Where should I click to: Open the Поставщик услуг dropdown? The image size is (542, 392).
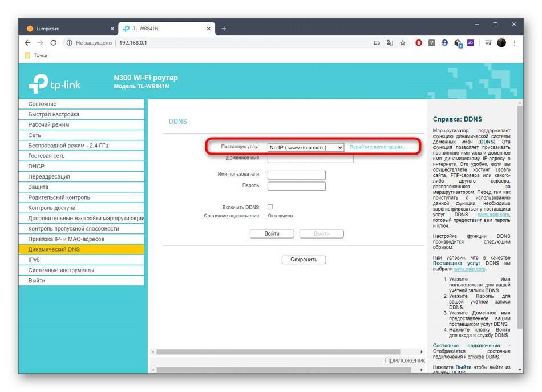[x=306, y=147]
